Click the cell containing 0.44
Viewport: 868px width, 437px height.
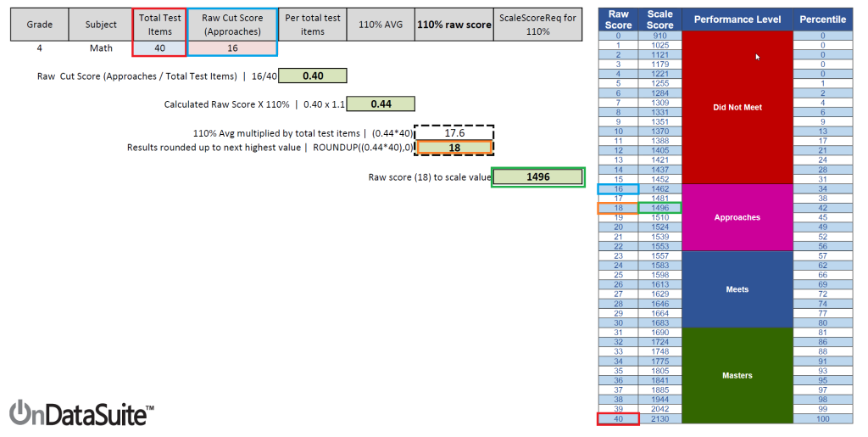(x=381, y=104)
